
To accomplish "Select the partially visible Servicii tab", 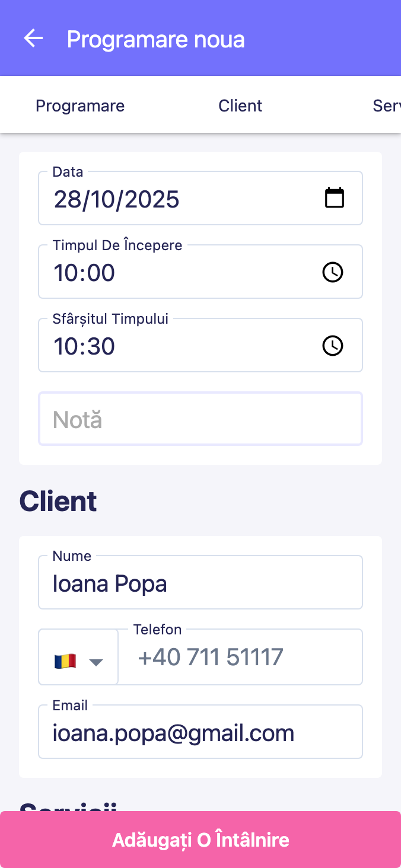I will click(386, 106).
